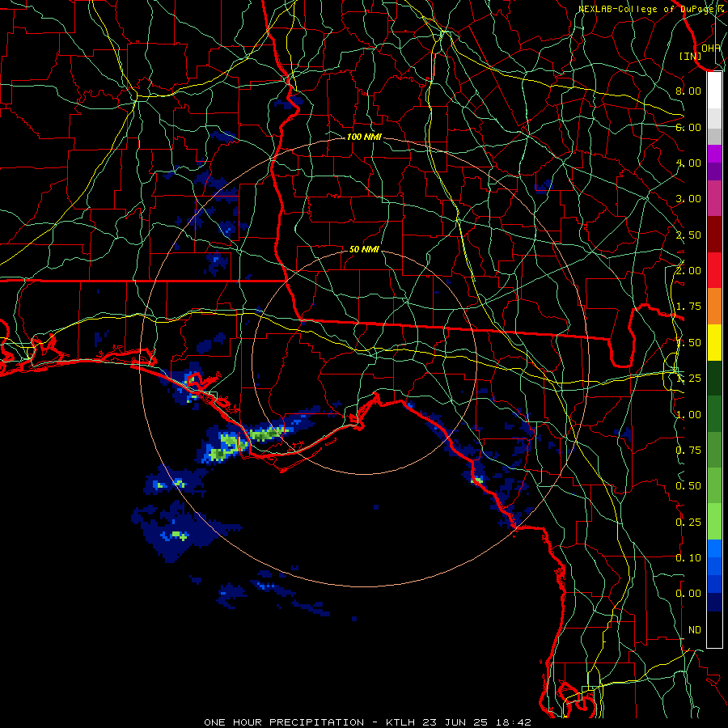The height and width of the screenshot is (728, 728).
Task: Click the 0.10 legend value
Action: coord(688,558)
